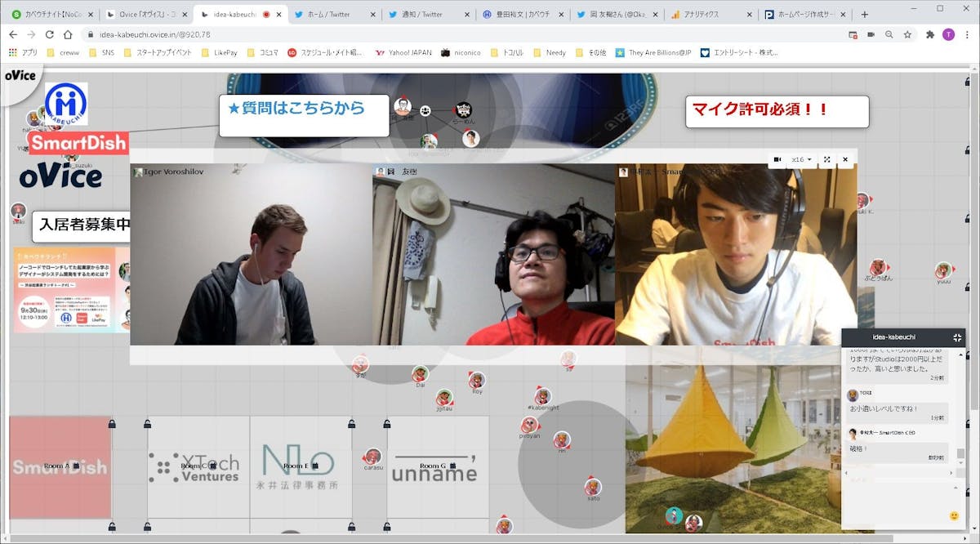
Task: Toggle the camera icon in video panel
Action: click(777, 159)
